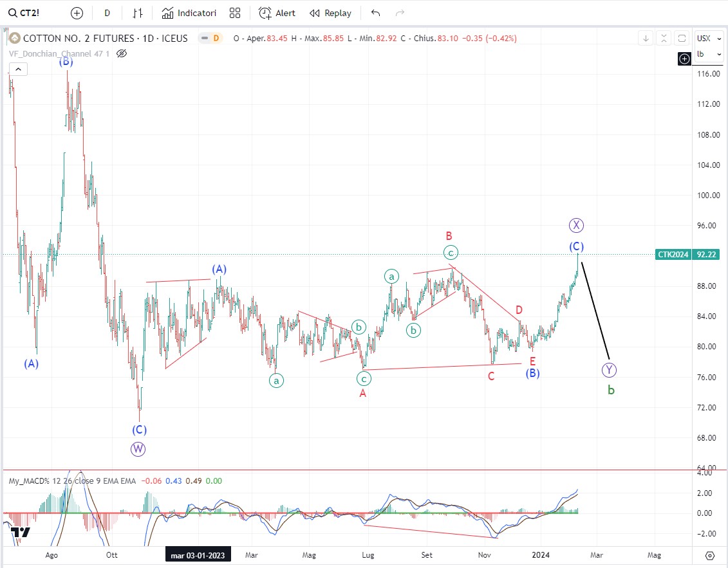Viewport: 728px width, 568px height.
Task: Select the black projection trend line
Action: pyautogui.click(x=595, y=311)
